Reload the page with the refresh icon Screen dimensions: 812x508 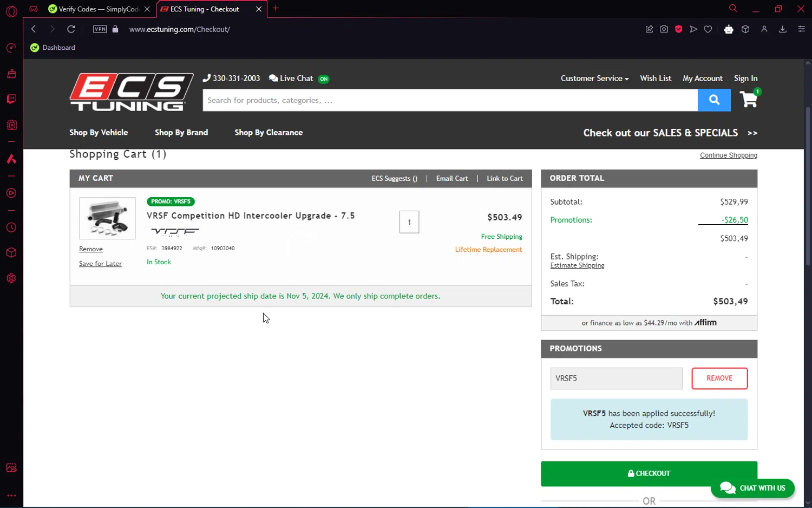(x=71, y=29)
